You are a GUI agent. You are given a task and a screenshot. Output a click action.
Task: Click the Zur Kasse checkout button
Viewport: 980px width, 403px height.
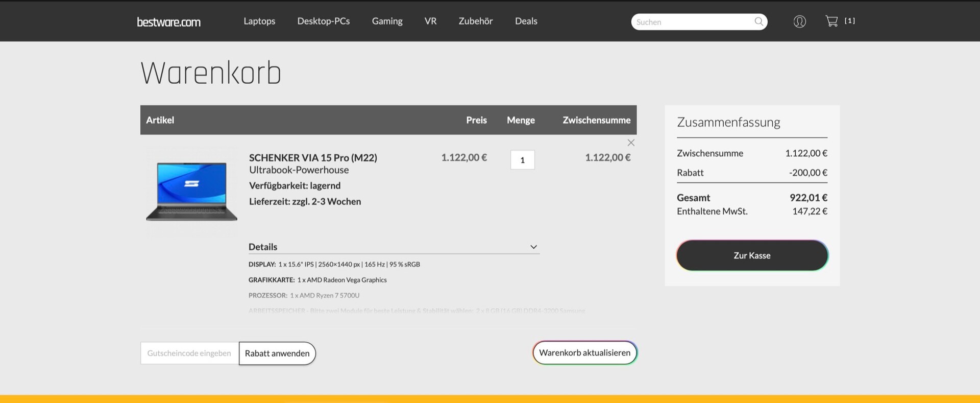[752, 255]
